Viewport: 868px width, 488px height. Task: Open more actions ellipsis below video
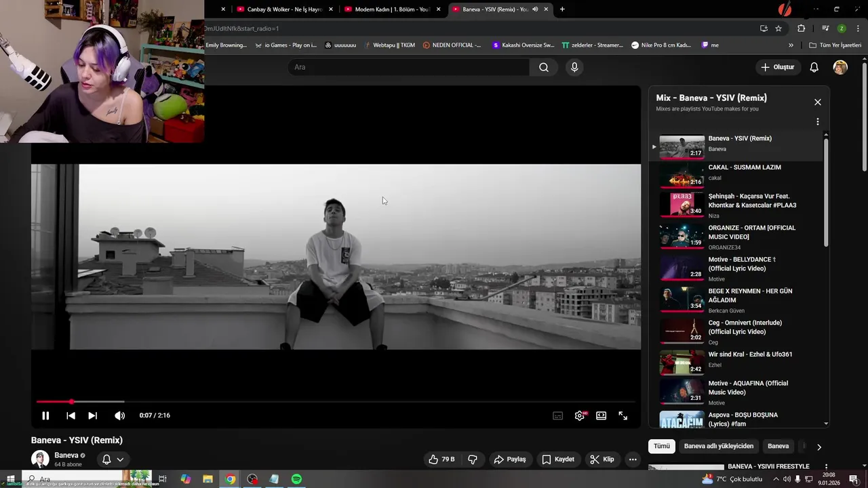[633, 460]
